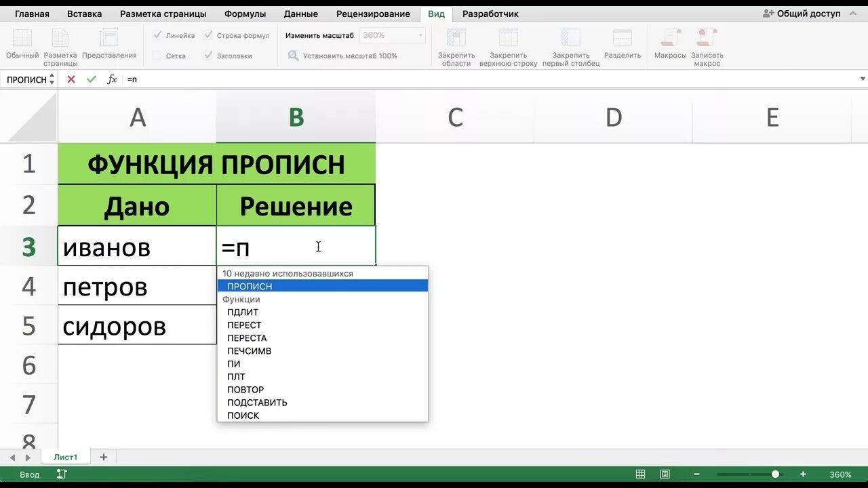Open the Разработчик tab

click(x=490, y=14)
